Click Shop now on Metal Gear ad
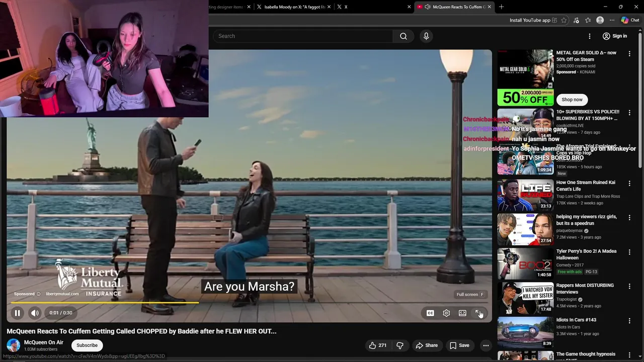This screenshot has width=644, height=362. tap(572, 100)
